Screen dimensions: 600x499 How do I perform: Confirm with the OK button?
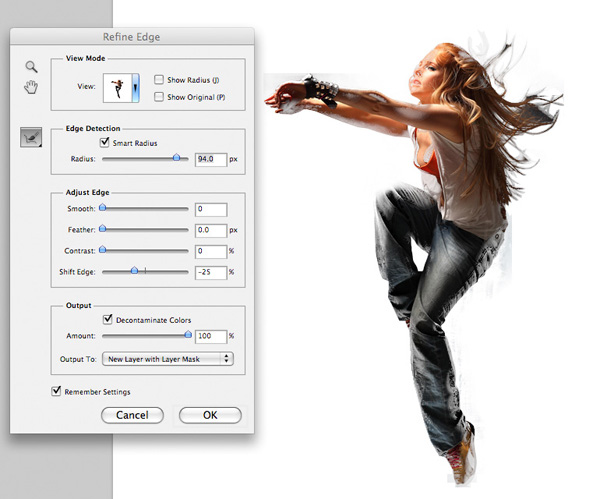pos(210,415)
